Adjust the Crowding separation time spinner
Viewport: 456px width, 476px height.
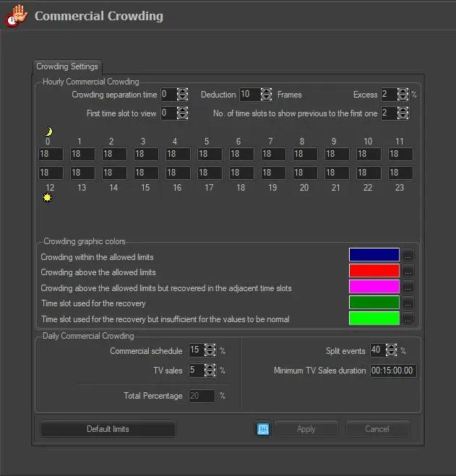click(183, 95)
